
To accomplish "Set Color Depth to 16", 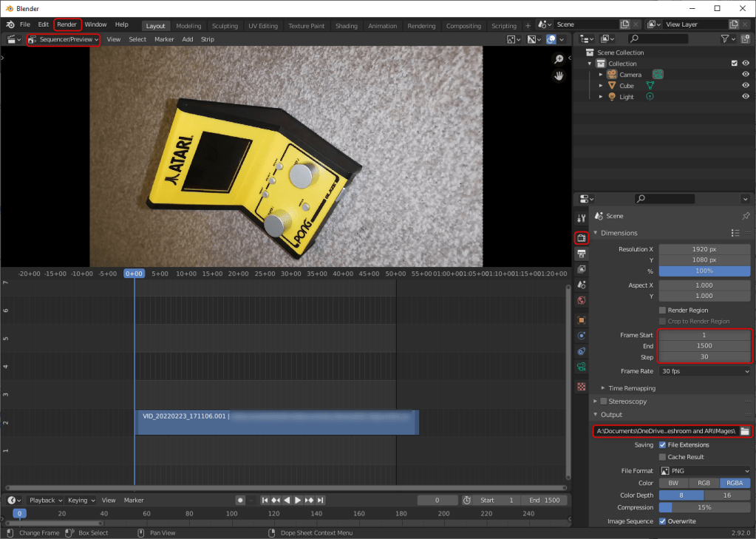I will 727,495.
